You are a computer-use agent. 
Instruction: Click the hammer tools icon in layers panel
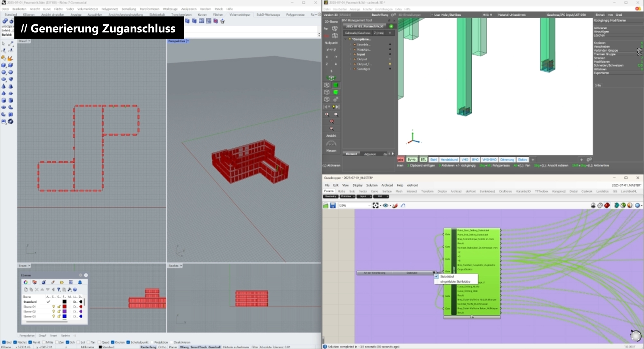pos(70,289)
